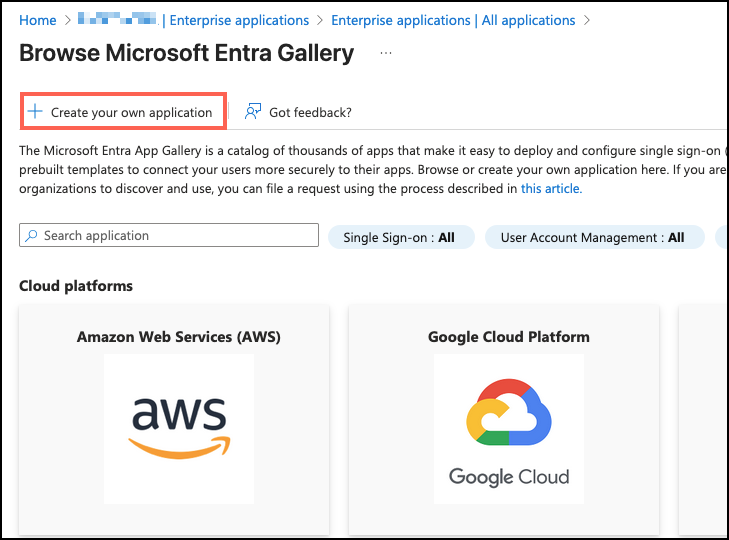Click the blurred tenant name breadcrumb
Image resolution: width=729 pixels, height=540 pixels.
(x=118, y=20)
